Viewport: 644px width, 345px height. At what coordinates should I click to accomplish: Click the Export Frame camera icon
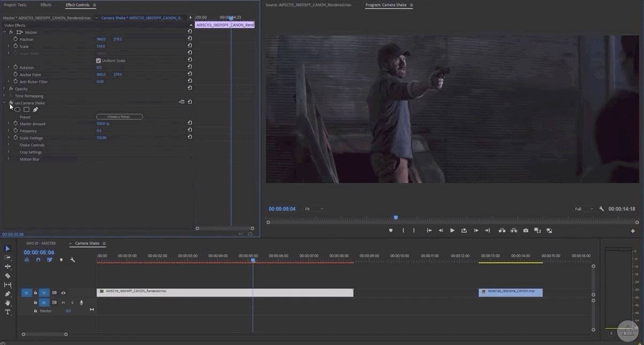[x=526, y=230]
